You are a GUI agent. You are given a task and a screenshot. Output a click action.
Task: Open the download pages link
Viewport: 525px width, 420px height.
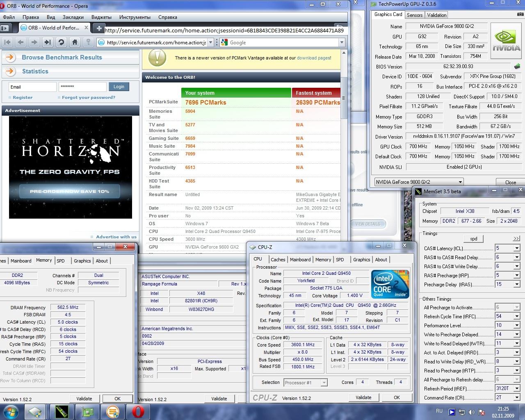coord(314,58)
